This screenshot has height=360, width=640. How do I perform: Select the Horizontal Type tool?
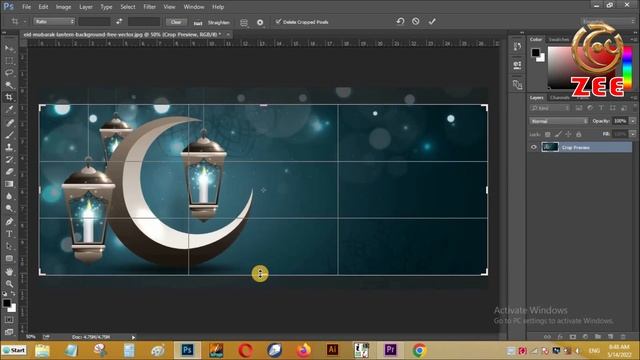click(9, 234)
